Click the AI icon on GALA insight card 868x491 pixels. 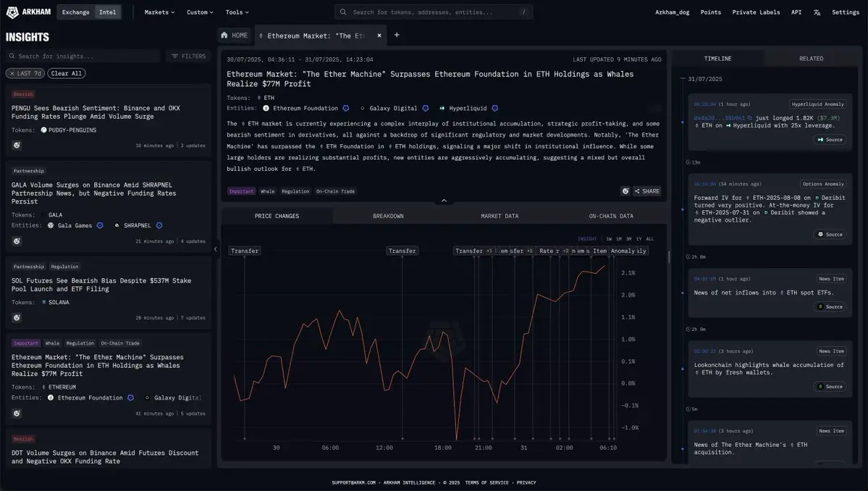click(17, 241)
